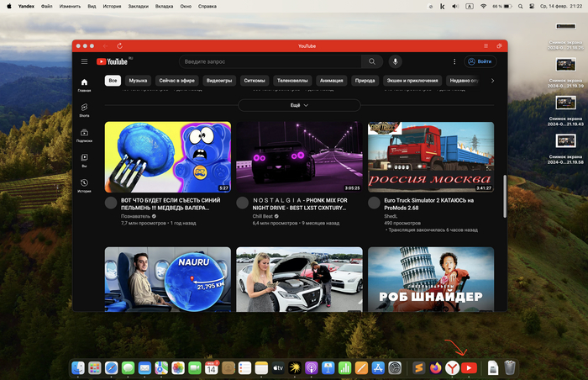Click the search magnifier button
This screenshot has width=588, height=380.
(372, 61)
